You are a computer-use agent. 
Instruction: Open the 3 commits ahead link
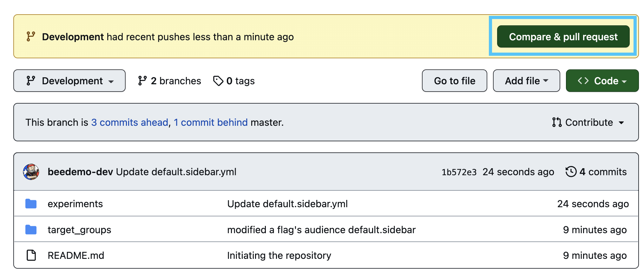coord(130,122)
